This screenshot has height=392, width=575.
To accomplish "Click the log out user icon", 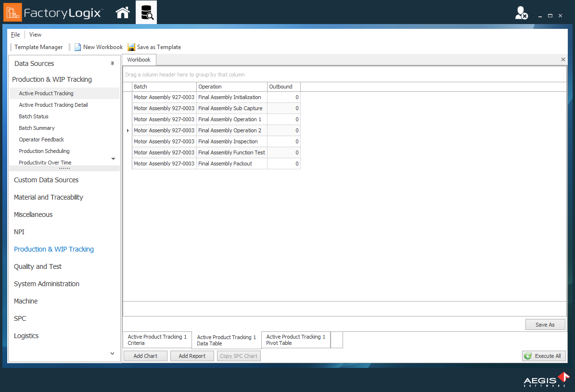I will 521,13.
